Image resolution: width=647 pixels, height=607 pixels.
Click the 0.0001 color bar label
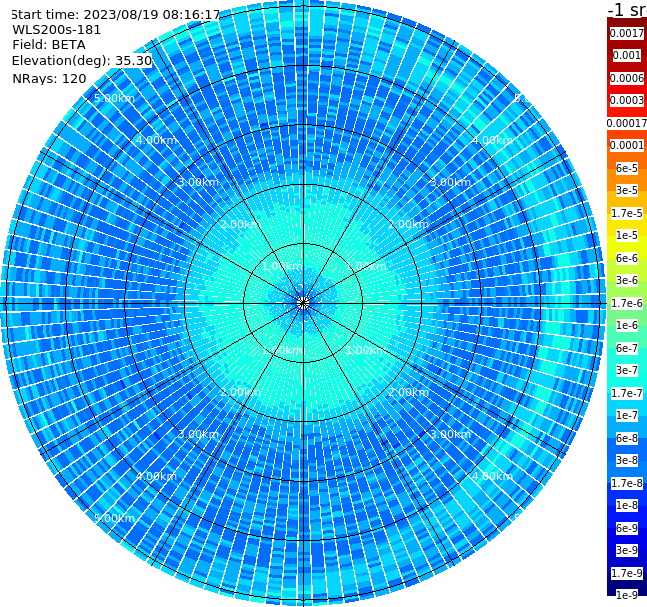627,145
